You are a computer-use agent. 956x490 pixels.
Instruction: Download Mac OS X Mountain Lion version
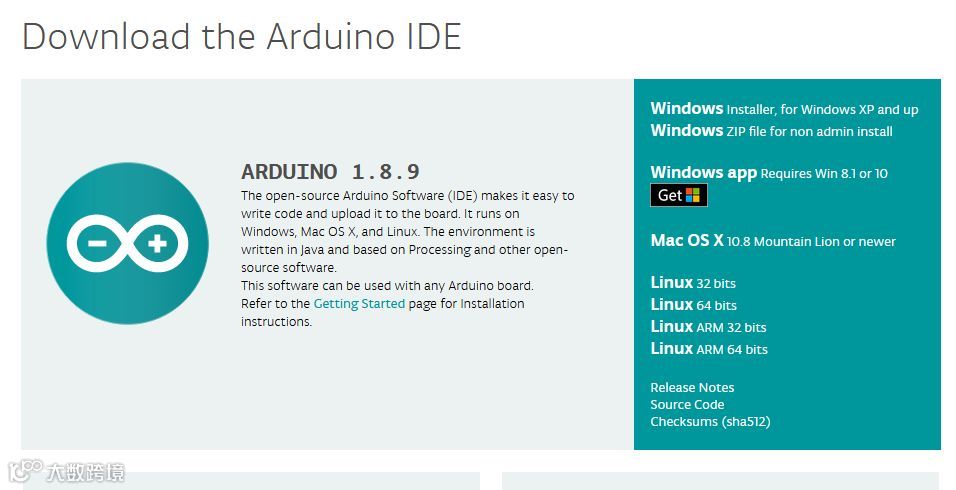773,241
